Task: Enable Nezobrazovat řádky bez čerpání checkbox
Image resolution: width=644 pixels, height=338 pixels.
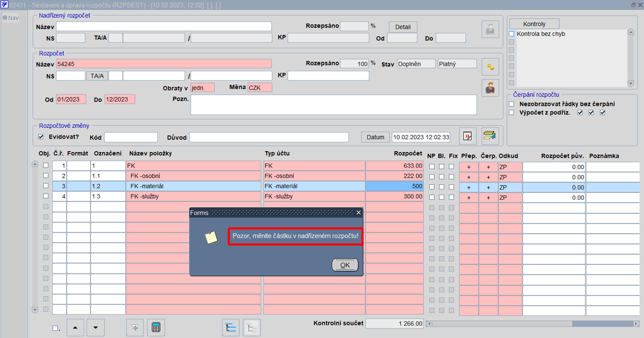Action: [x=512, y=104]
